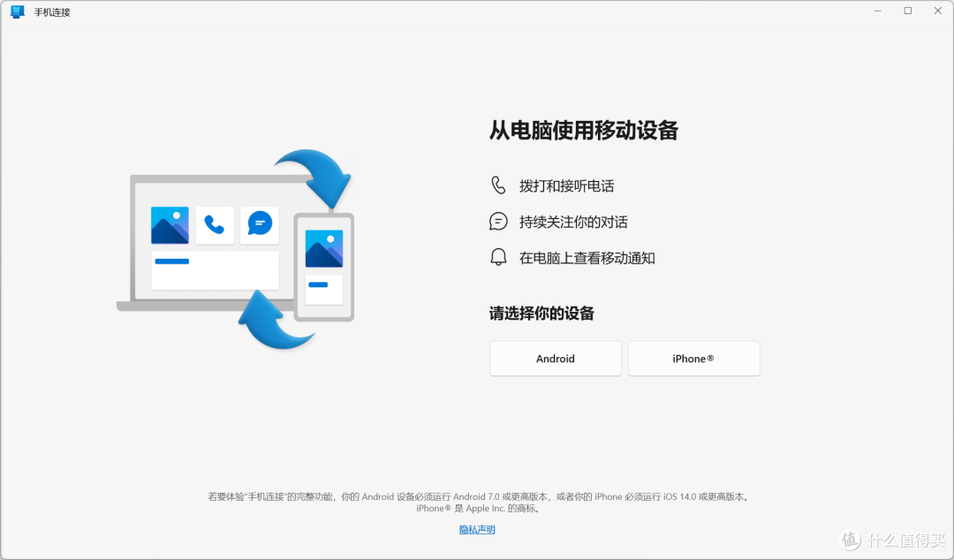Click the 请选择你的设备 label
The height and width of the screenshot is (560, 954).
coord(541,314)
